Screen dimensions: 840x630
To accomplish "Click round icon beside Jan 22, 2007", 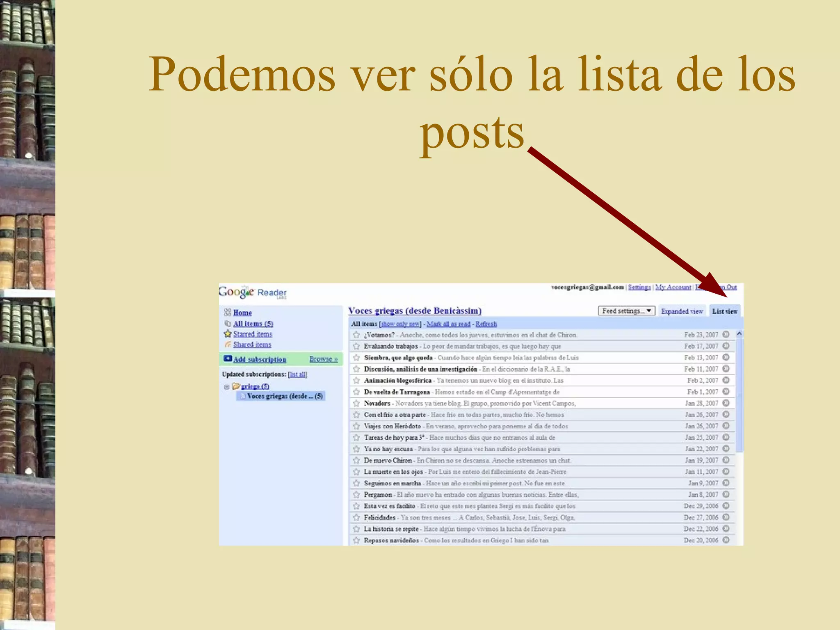I will pyautogui.click(x=726, y=449).
